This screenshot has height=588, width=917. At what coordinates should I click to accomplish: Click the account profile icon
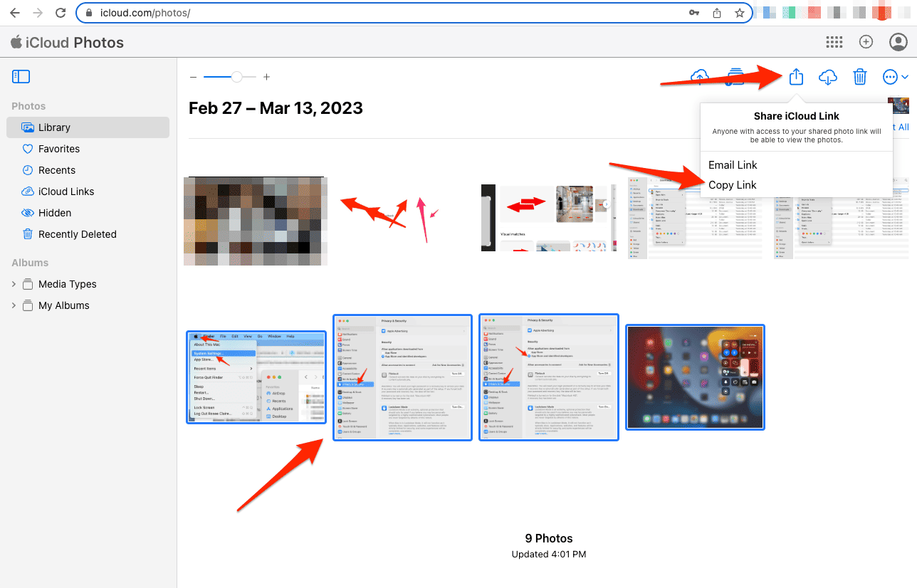click(898, 42)
